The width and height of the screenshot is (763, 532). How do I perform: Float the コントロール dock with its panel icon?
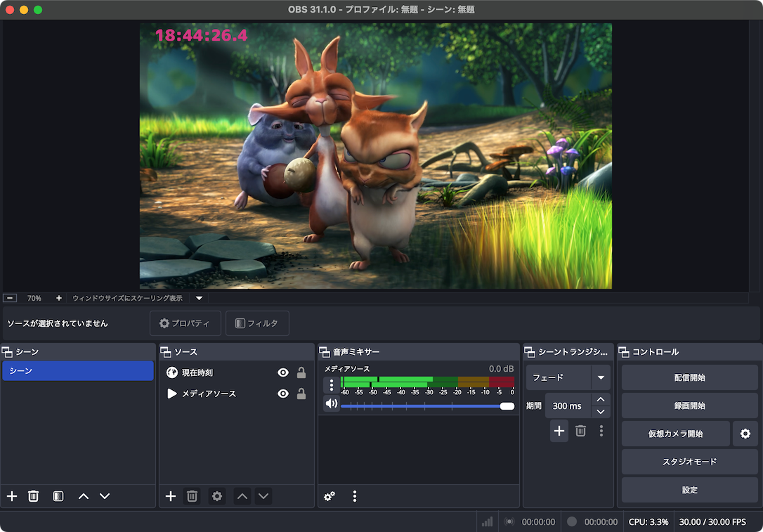tap(624, 351)
